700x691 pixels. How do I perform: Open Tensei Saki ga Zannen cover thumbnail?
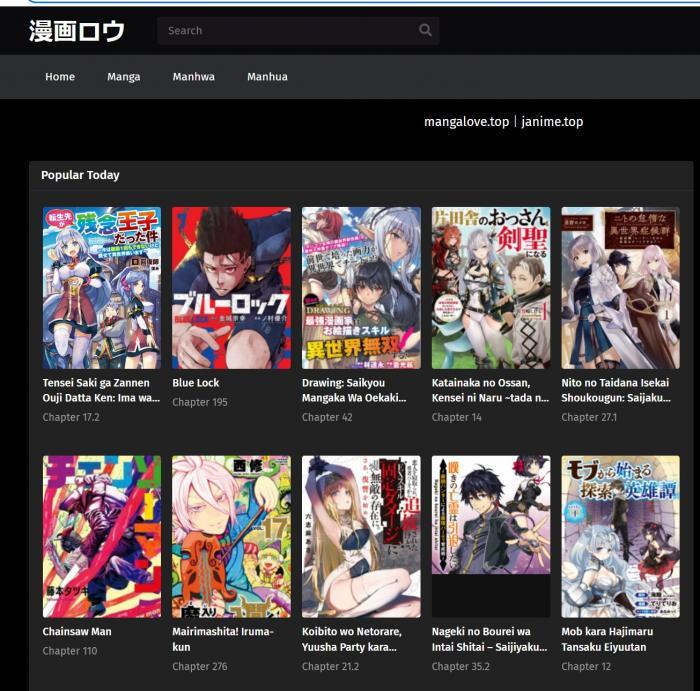pos(102,288)
